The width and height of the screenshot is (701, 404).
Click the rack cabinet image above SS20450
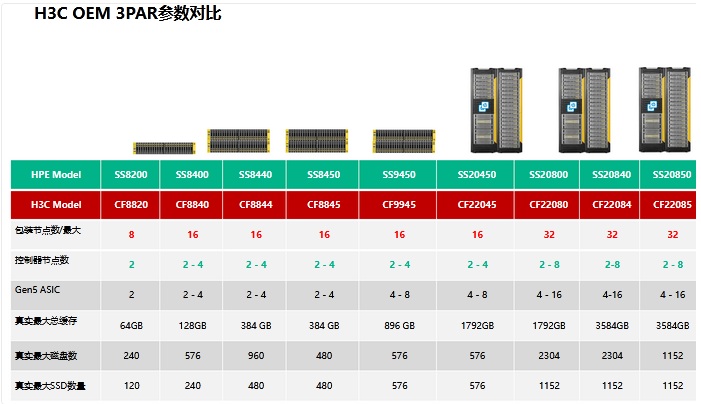[x=495, y=109]
